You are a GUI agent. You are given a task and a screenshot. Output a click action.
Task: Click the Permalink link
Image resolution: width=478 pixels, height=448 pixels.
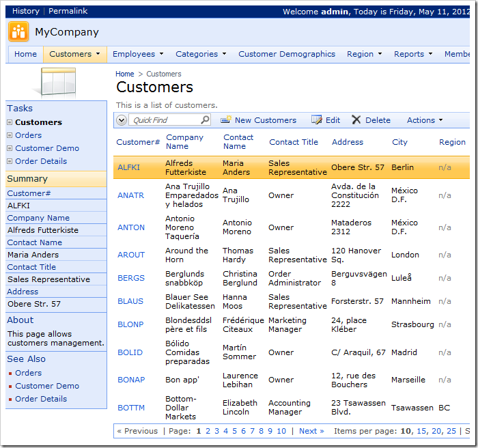pyautogui.click(x=68, y=11)
